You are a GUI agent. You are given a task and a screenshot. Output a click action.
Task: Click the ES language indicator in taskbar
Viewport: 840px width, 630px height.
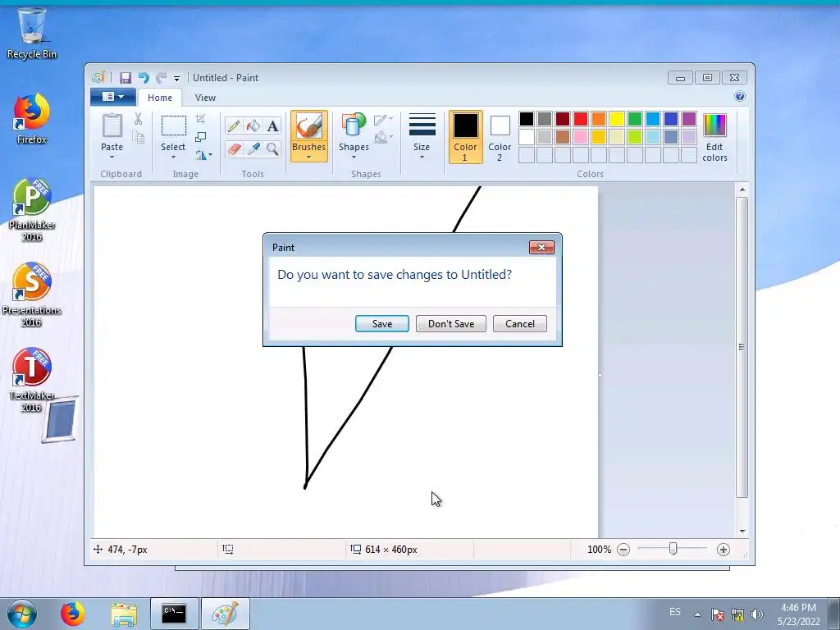point(675,612)
